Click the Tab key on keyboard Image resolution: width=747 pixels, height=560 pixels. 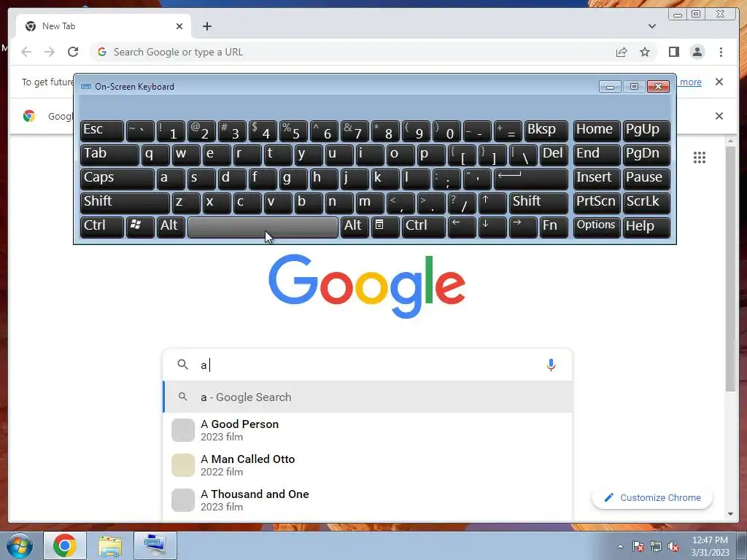click(109, 155)
